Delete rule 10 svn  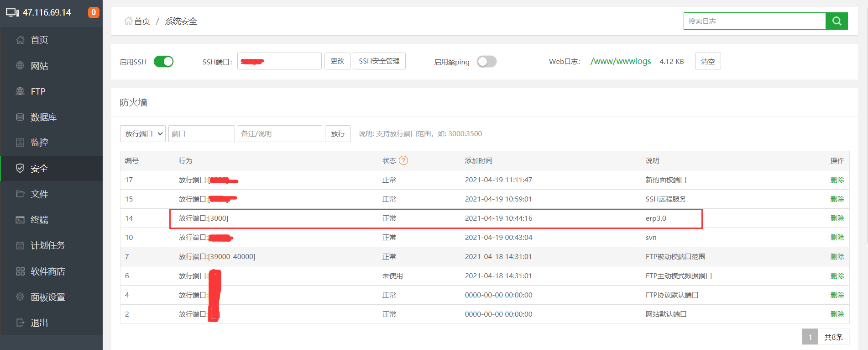tap(837, 237)
